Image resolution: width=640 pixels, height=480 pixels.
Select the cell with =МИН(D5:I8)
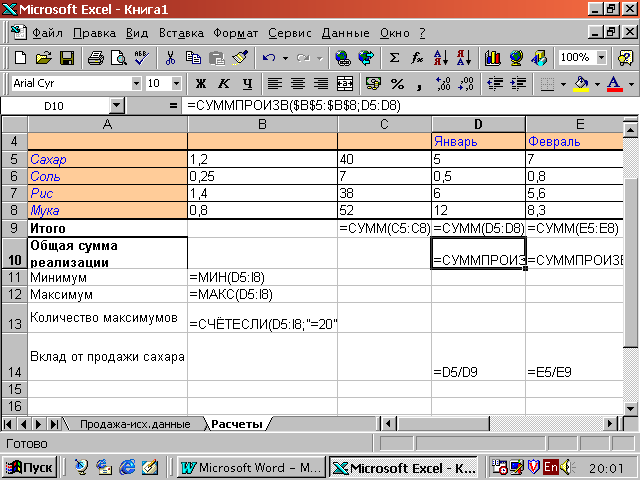262,277
